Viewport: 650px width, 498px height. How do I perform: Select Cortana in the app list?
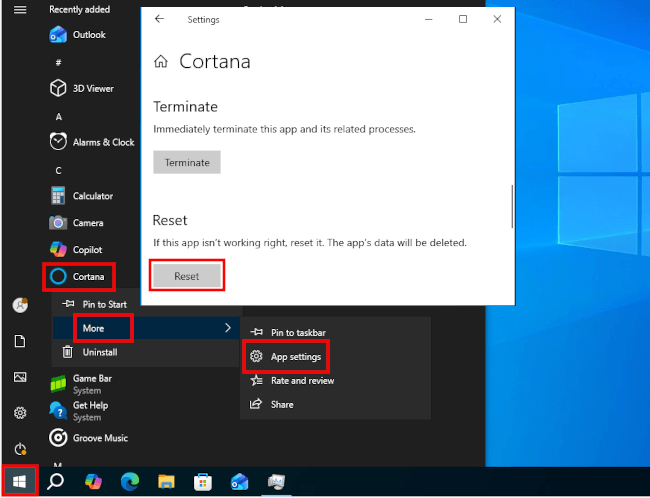(79, 277)
